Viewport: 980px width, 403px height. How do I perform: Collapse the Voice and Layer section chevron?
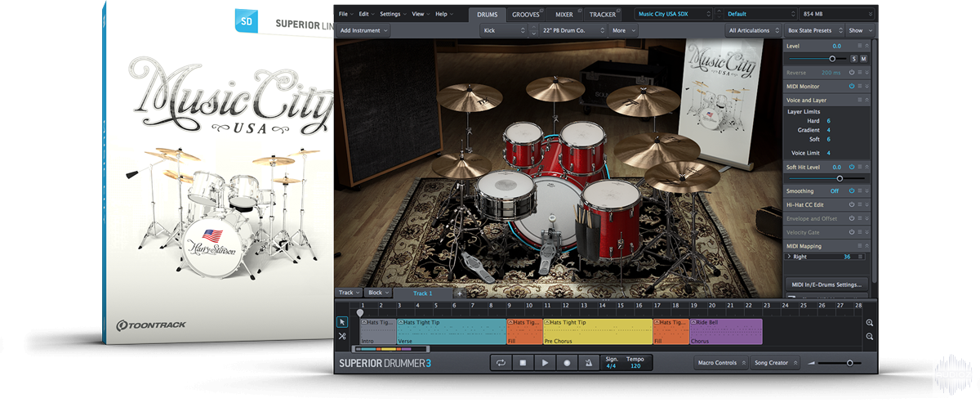(866, 100)
